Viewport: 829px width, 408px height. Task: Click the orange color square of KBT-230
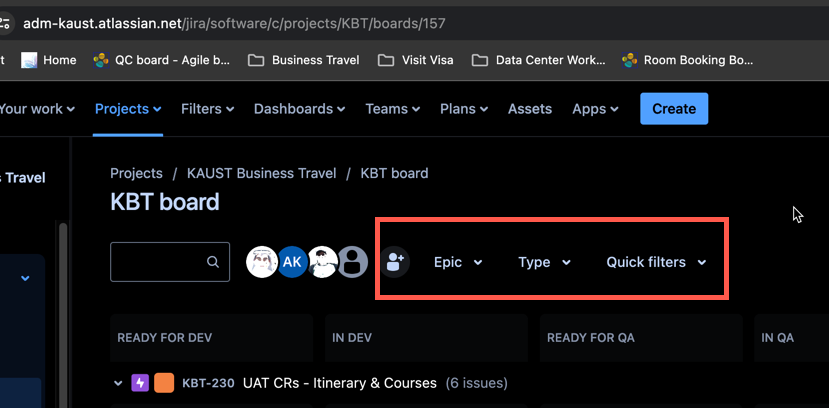click(x=164, y=383)
